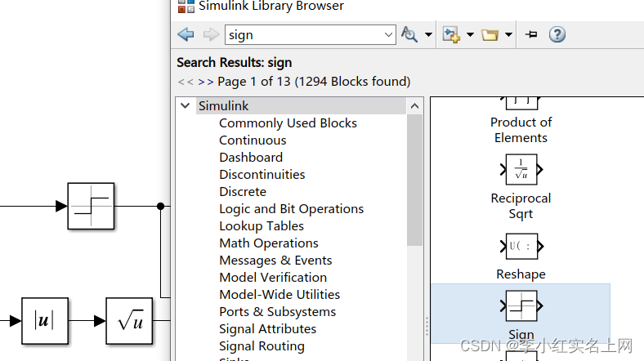Click the new model icon

pyautogui.click(x=451, y=34)
